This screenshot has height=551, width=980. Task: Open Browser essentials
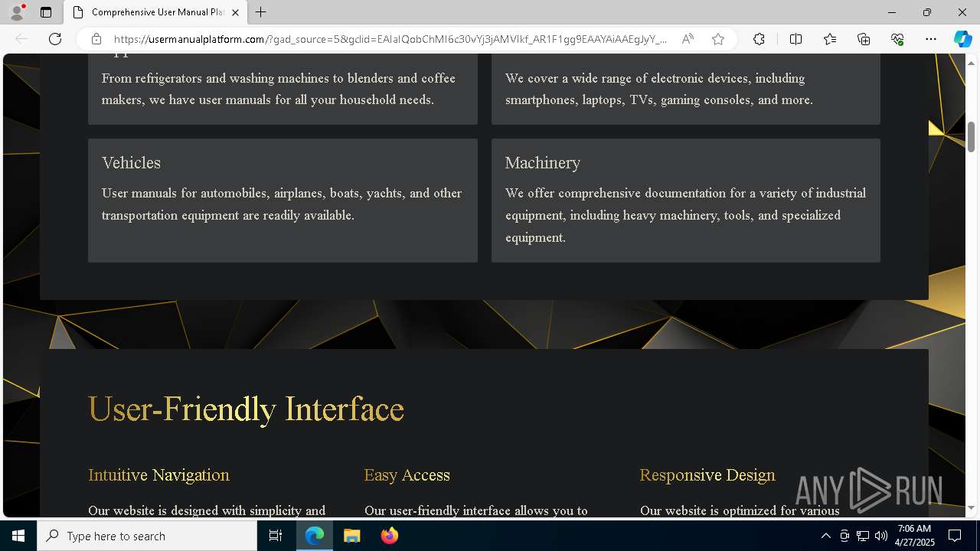(897, 39)
